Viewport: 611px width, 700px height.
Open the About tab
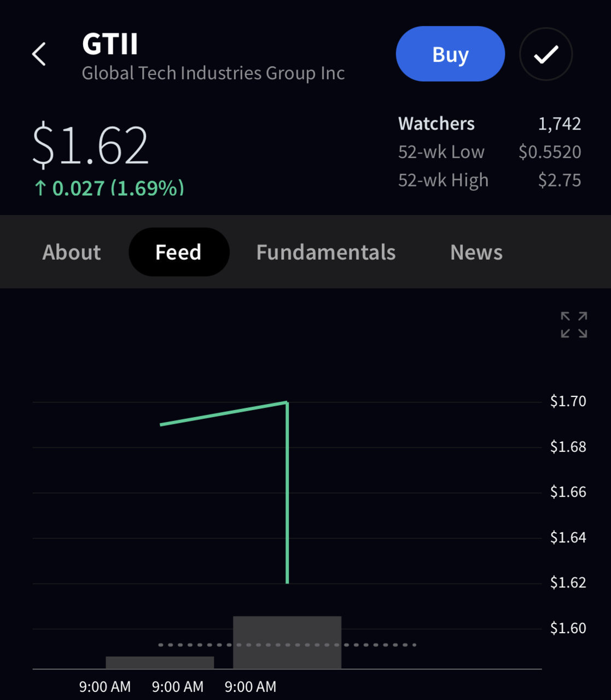(x=72, y=252)
